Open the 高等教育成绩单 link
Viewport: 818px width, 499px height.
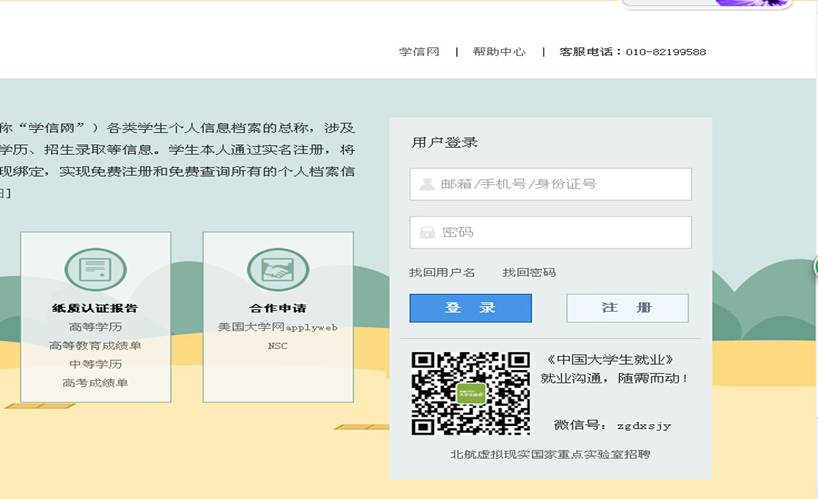[x=95, y=346]
